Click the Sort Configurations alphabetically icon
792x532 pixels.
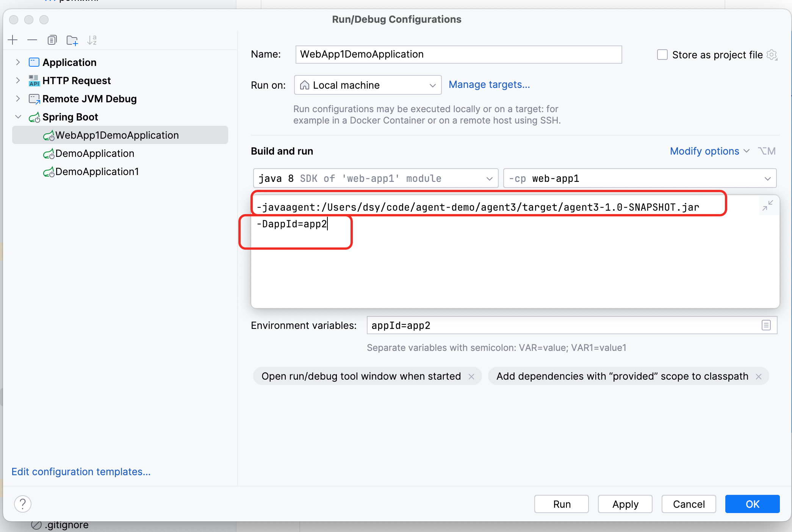92,40
